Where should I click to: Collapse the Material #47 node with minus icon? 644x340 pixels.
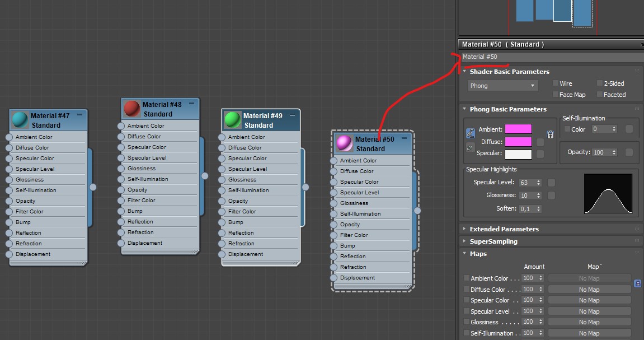pos(79,115)
